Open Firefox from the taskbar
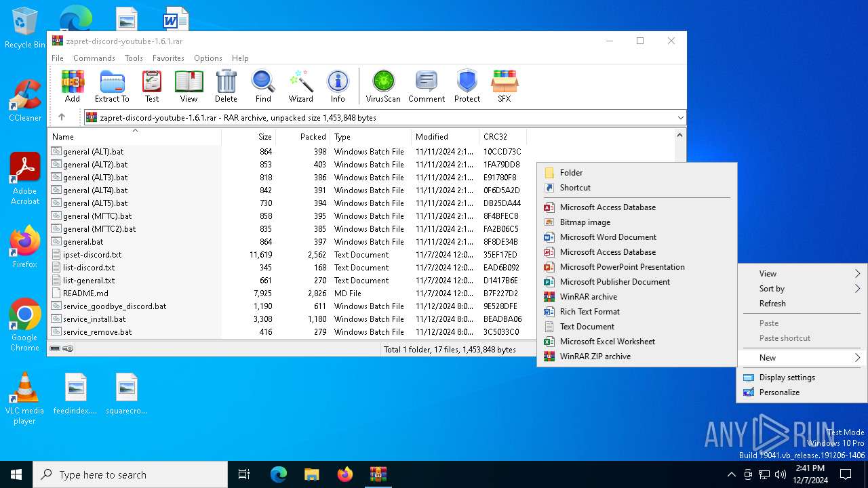 click(345, 474)
